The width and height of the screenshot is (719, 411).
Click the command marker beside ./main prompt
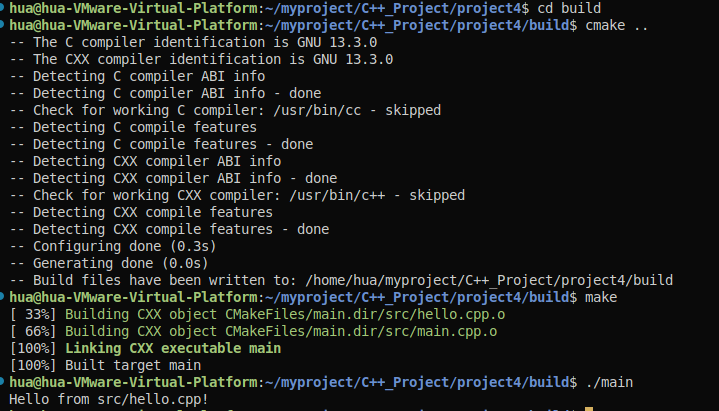2,381
